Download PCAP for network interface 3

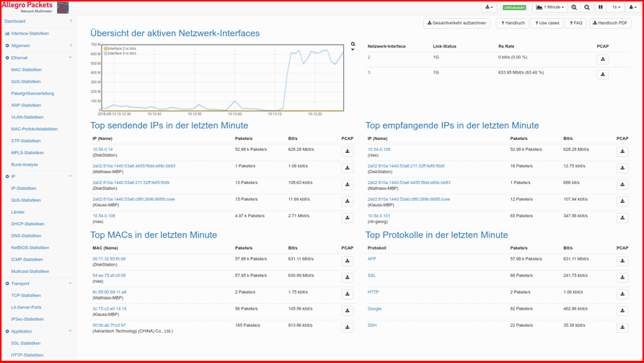pos(603,74)
